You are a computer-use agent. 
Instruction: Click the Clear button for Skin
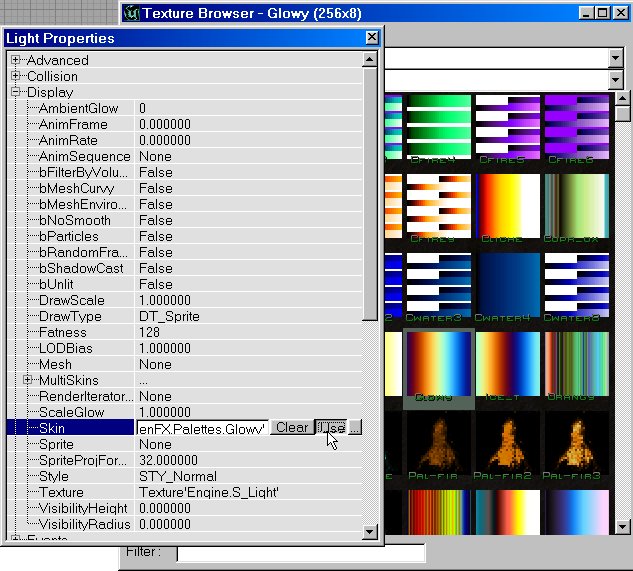292,428
